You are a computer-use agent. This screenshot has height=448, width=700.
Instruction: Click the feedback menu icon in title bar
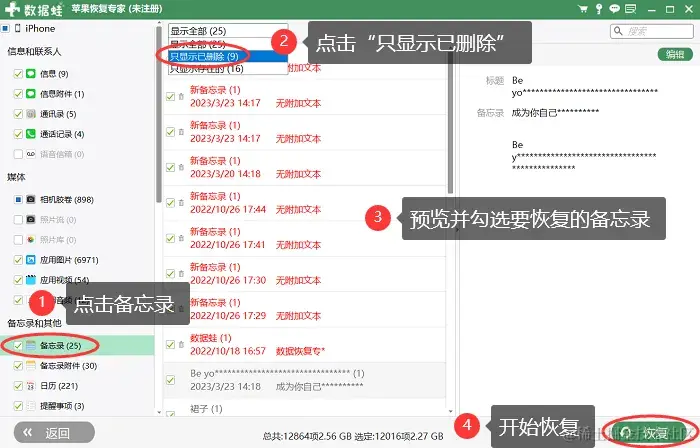630,9
